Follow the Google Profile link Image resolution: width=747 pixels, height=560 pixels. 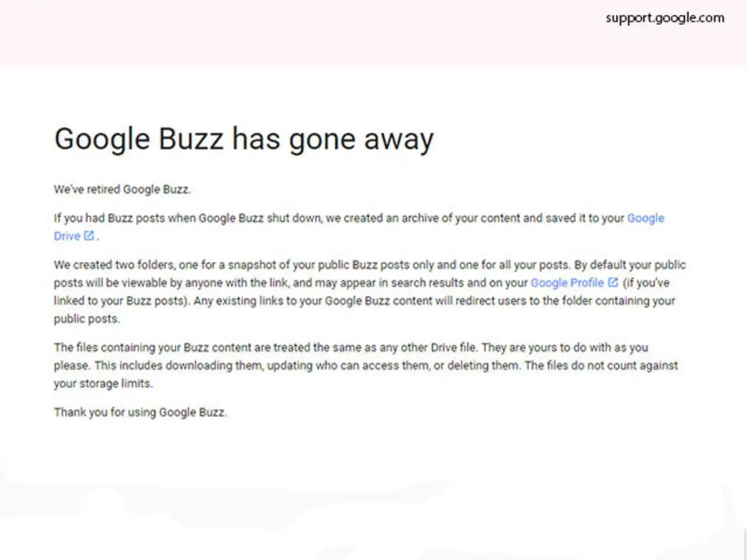[566, 282]
